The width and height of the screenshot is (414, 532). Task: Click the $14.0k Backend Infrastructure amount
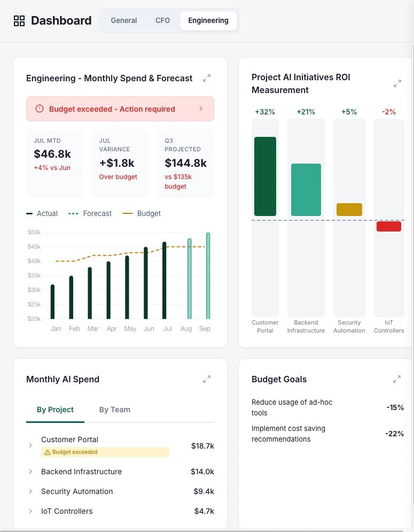(202, 472)
